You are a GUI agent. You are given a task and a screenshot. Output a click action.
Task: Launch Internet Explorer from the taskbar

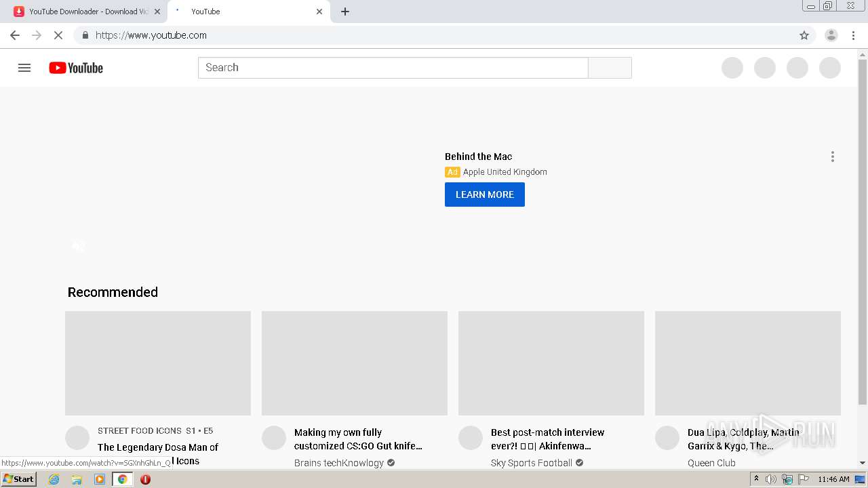[54, 479]
